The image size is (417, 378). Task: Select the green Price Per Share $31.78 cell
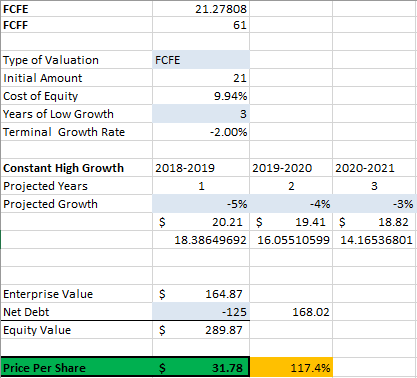click(x=201, y=367)
